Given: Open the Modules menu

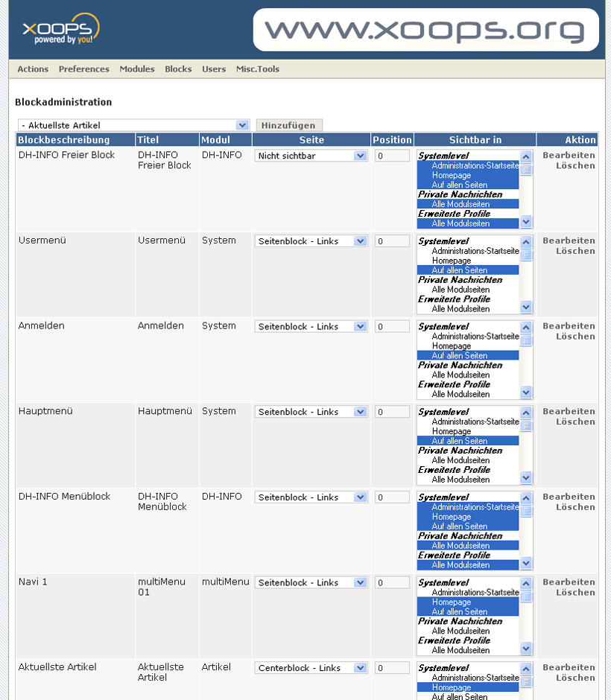Looking at the screenshot, I should [x=137, y=69].
